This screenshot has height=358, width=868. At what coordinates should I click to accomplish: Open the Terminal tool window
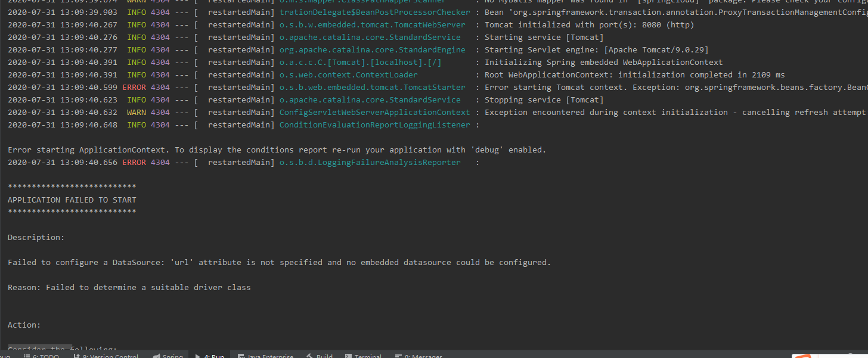point(364,355)
